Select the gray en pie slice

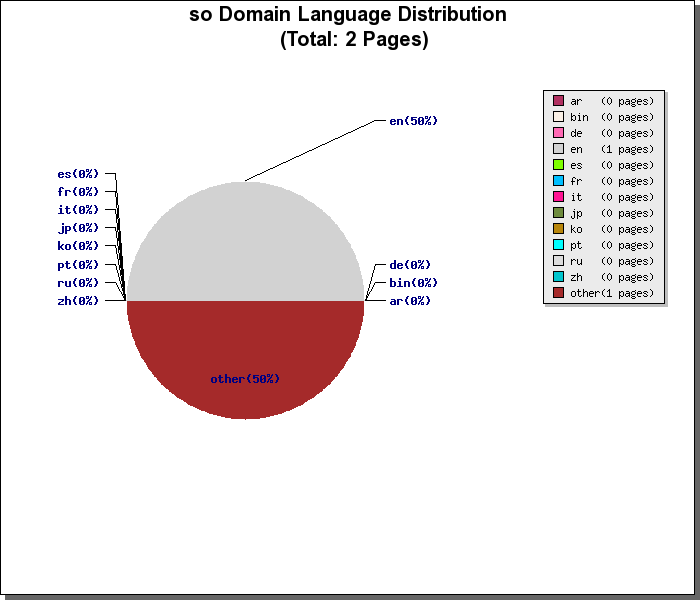245,241
